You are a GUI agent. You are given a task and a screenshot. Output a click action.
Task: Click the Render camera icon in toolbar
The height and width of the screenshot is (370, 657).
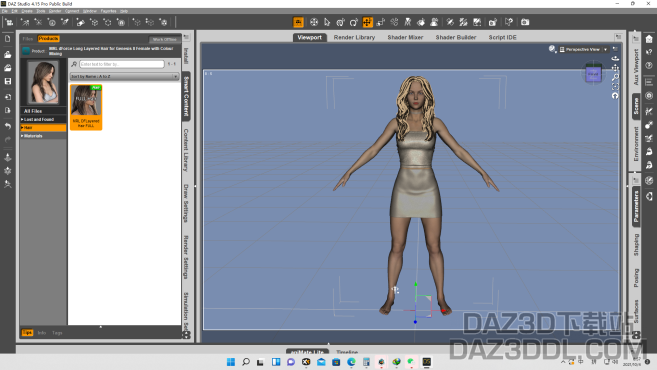click(x=525, y=22)
